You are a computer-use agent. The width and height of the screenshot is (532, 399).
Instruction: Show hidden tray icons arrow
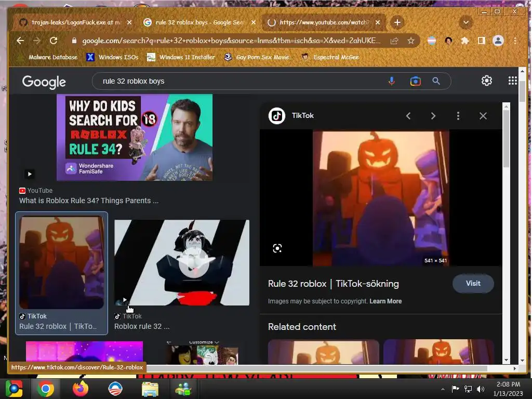click(x=443, y=389)
